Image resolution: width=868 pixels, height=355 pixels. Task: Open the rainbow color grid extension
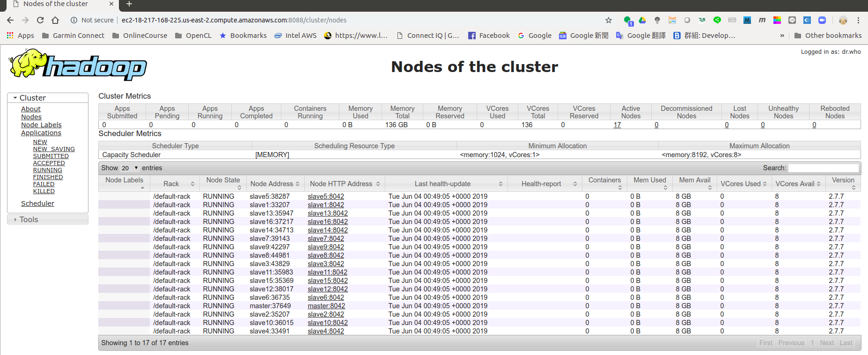(x=777, y=20)
